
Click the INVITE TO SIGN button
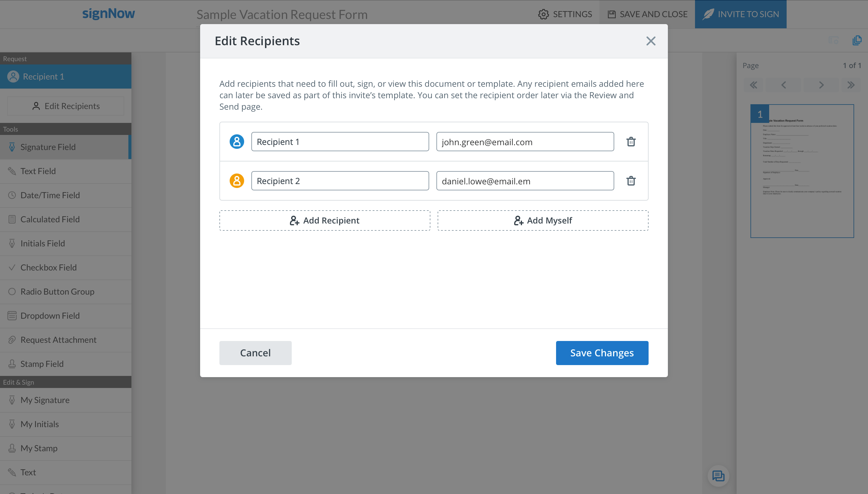(742, 14)
